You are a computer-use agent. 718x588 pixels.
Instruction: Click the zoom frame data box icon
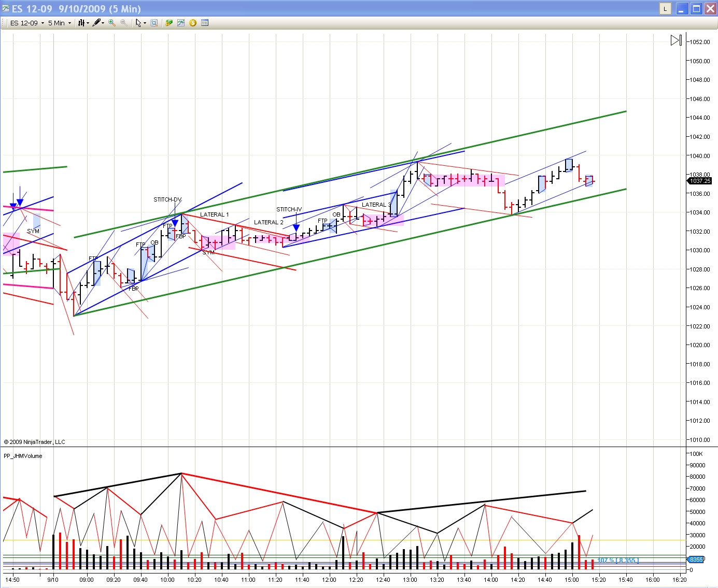tap(154, 23)
